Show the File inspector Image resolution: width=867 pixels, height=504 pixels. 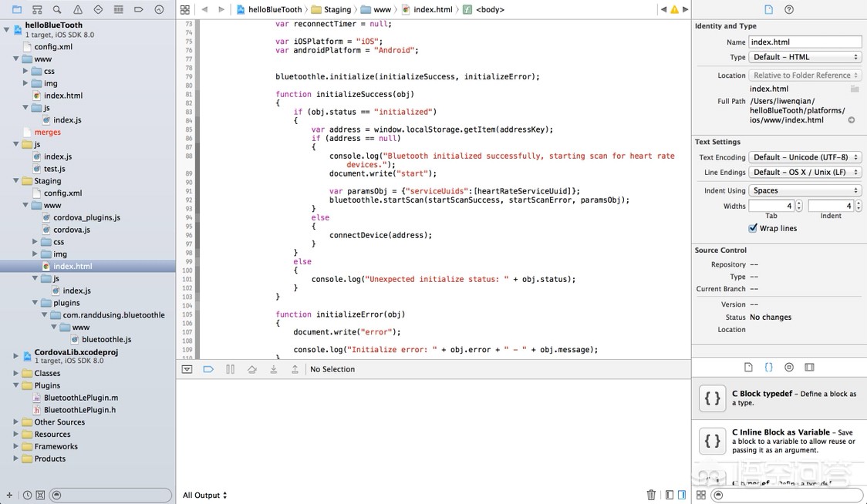point(768,9)
